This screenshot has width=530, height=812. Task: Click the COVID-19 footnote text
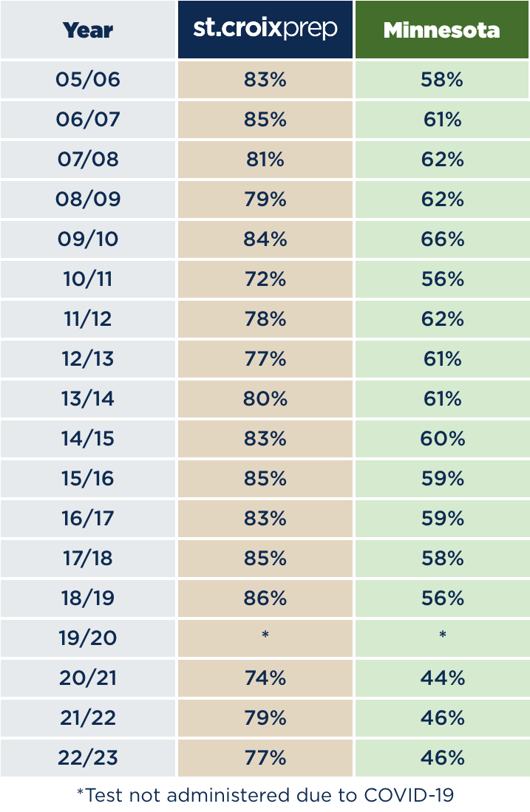click(x=265, y=795)
